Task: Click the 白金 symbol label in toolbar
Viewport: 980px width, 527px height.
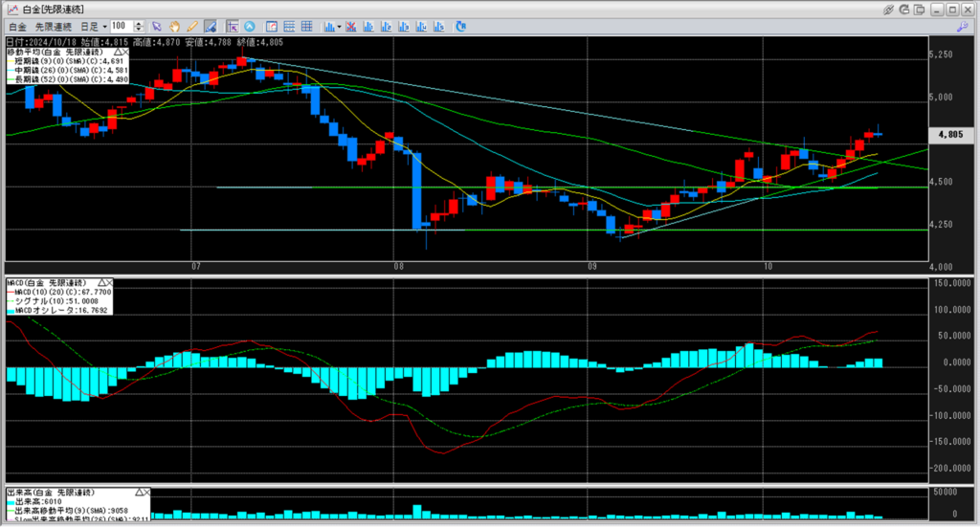Action: click(17, 27)
